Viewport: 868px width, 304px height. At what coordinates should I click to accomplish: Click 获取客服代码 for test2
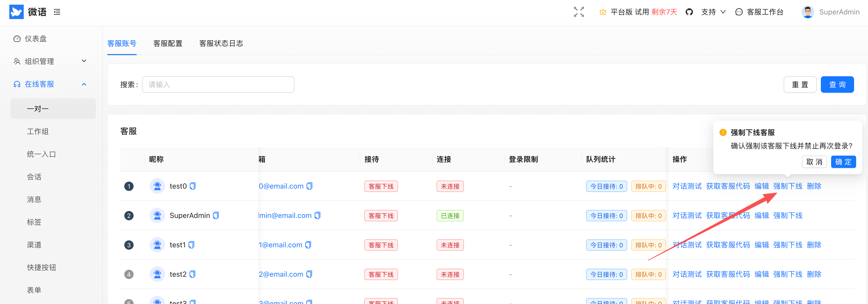point(728,274)
